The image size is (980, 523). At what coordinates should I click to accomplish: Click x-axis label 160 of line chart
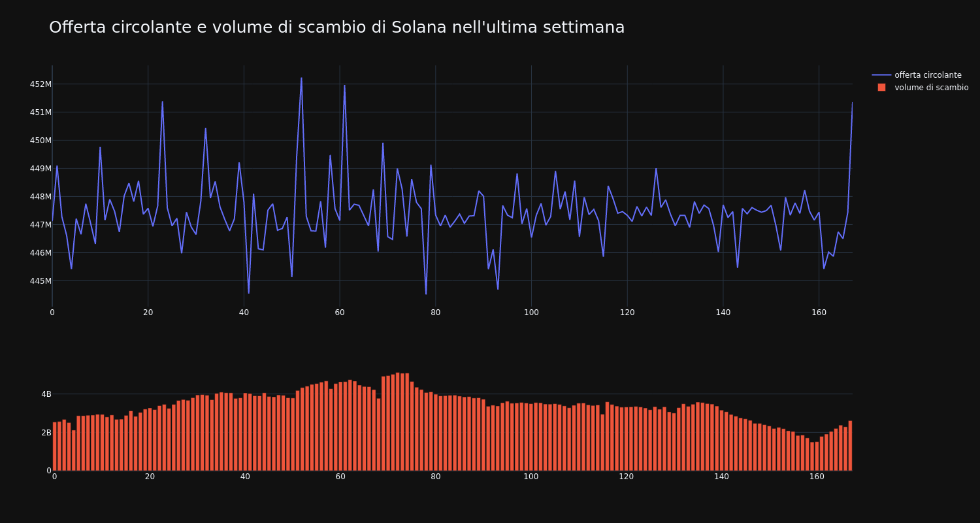pos(819,312)
